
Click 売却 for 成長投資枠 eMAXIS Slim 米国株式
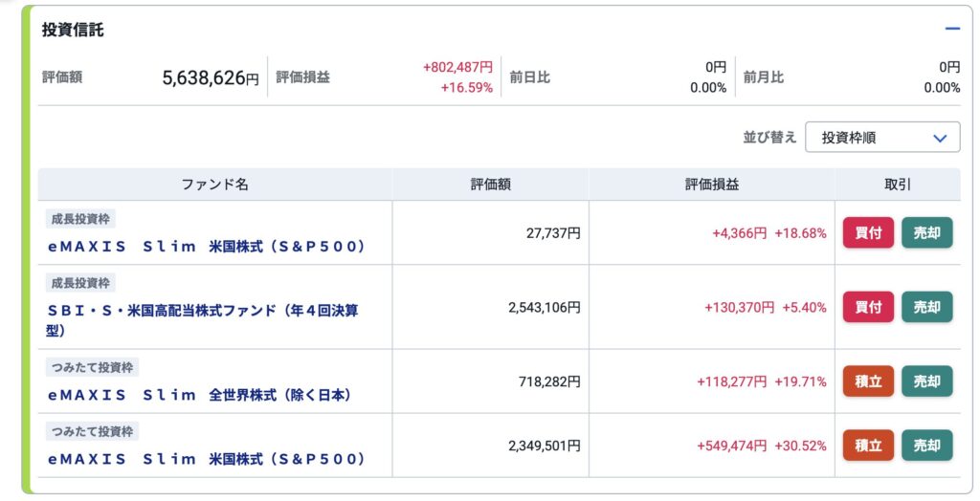pyautogui.click(x=926, y=232)
